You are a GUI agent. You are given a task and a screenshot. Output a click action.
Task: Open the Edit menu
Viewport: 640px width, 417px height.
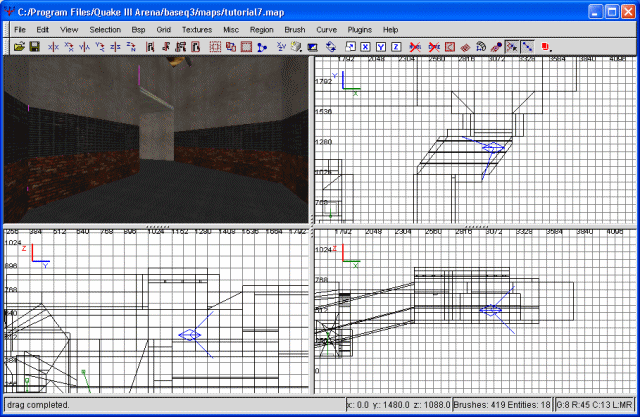(x=42, y=30)
